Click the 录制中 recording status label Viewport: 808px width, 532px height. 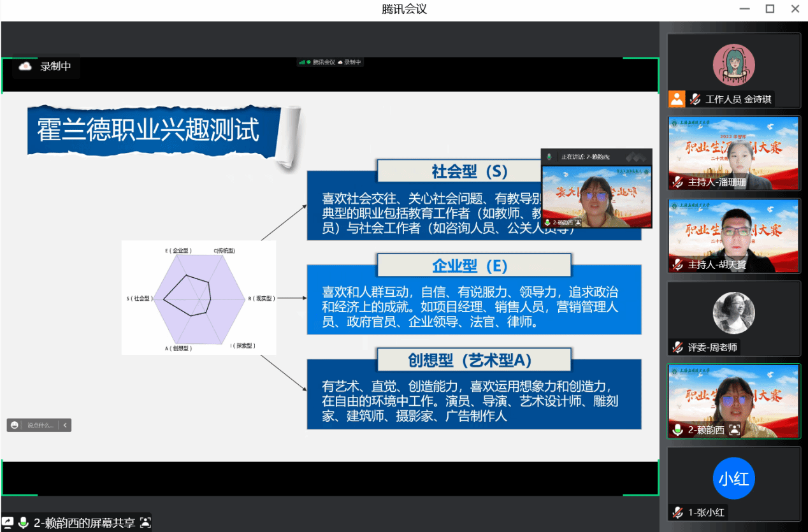56,66
